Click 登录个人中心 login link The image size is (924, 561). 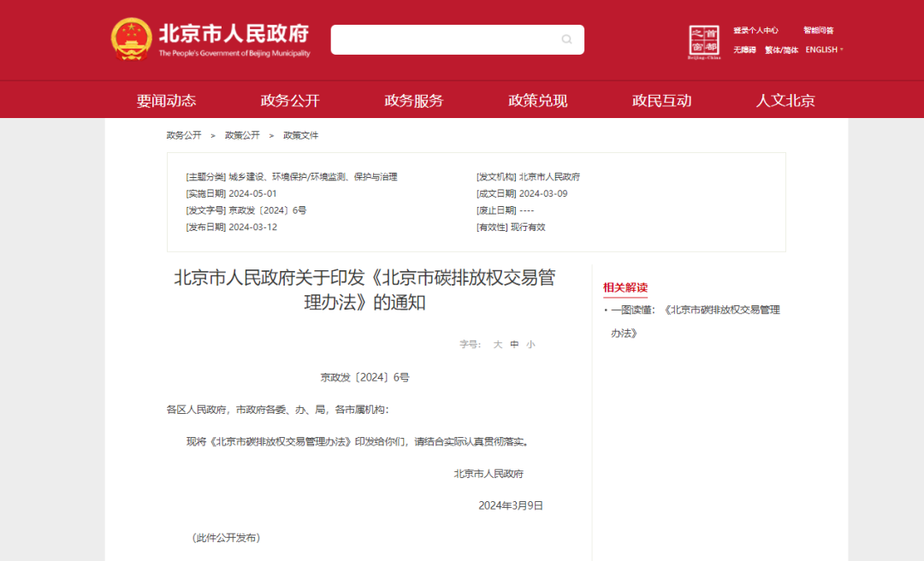[755, 31]
